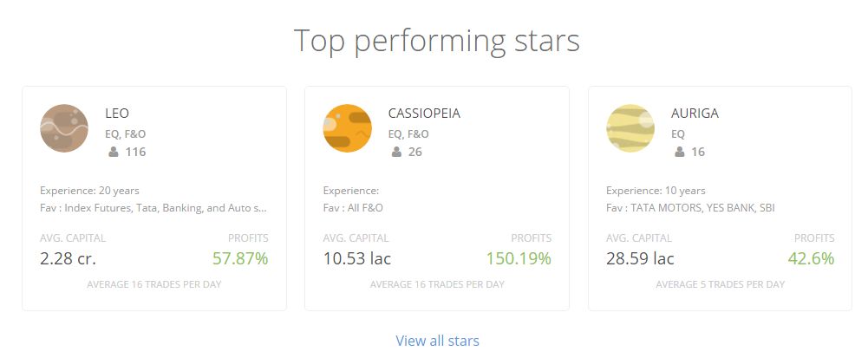
Task: Click follower person icon beside 16
Action: coord(680,153)
